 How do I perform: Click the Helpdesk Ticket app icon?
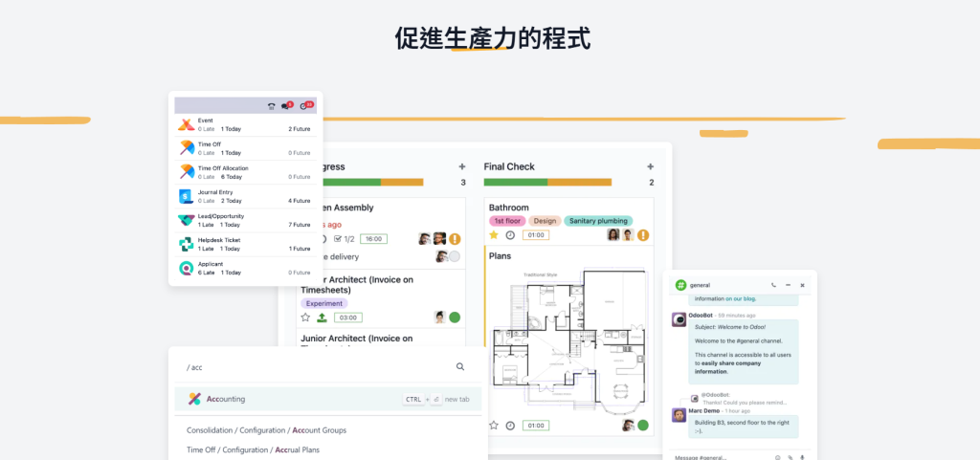pyautogui.click(x=187, y=244)
